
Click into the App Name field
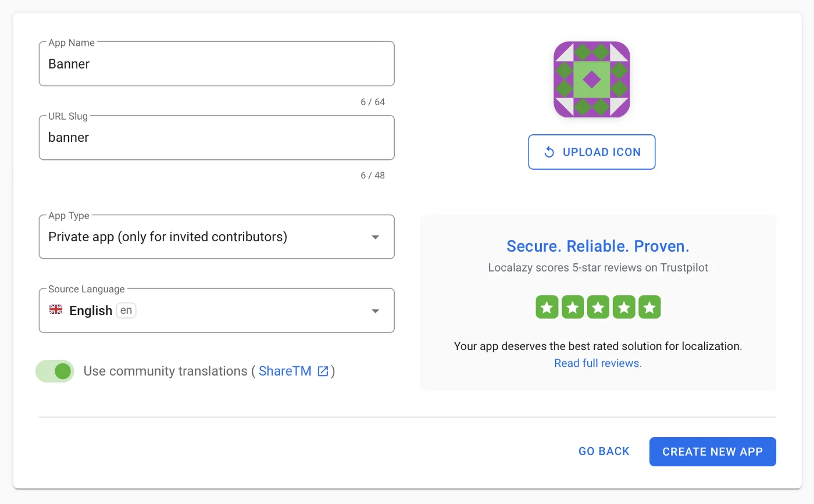(216, 64)
